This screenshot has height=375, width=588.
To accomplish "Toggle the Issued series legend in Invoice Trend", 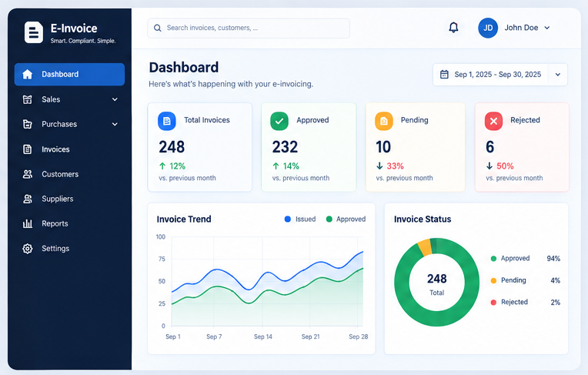I will pyautogui.click(x=300, y=219).
